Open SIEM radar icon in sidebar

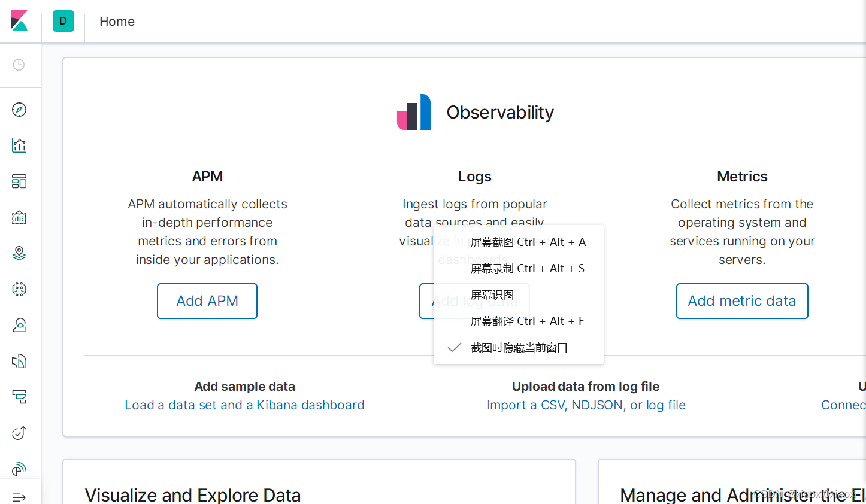(19, 469)
